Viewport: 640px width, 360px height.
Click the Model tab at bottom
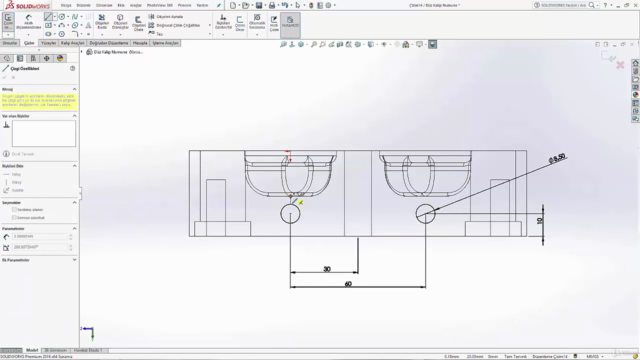tap(32, 350)
